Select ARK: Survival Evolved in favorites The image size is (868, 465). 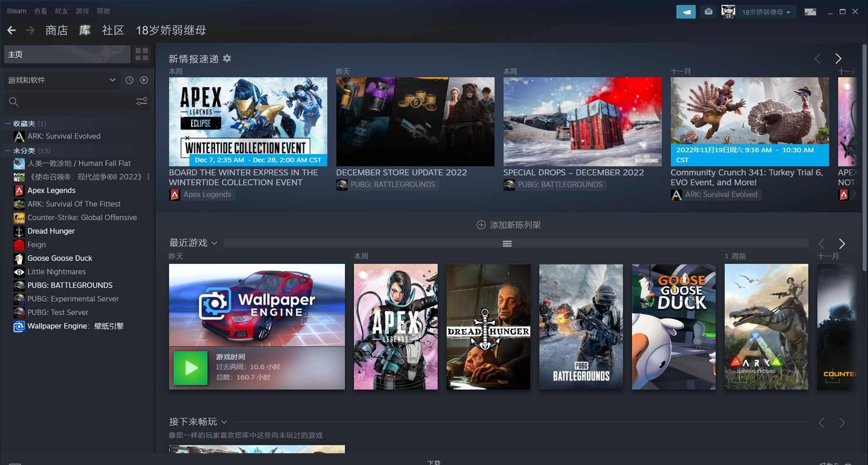click(64, 136)
